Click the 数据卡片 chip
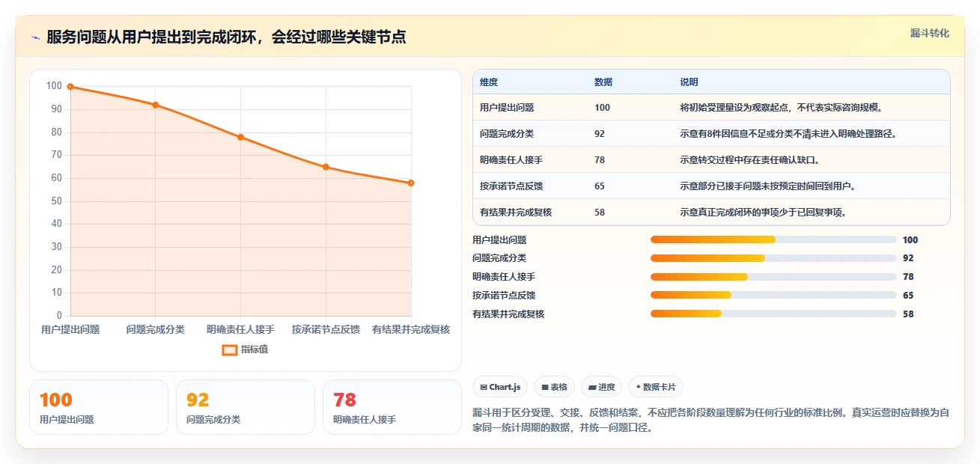The height and width of the screenshot is (464, 980). 656,387
